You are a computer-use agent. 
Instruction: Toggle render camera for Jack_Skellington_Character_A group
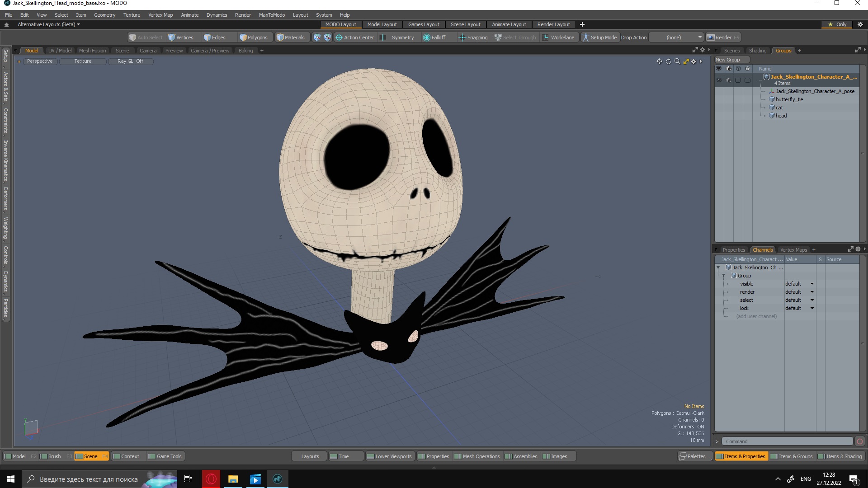728,80
